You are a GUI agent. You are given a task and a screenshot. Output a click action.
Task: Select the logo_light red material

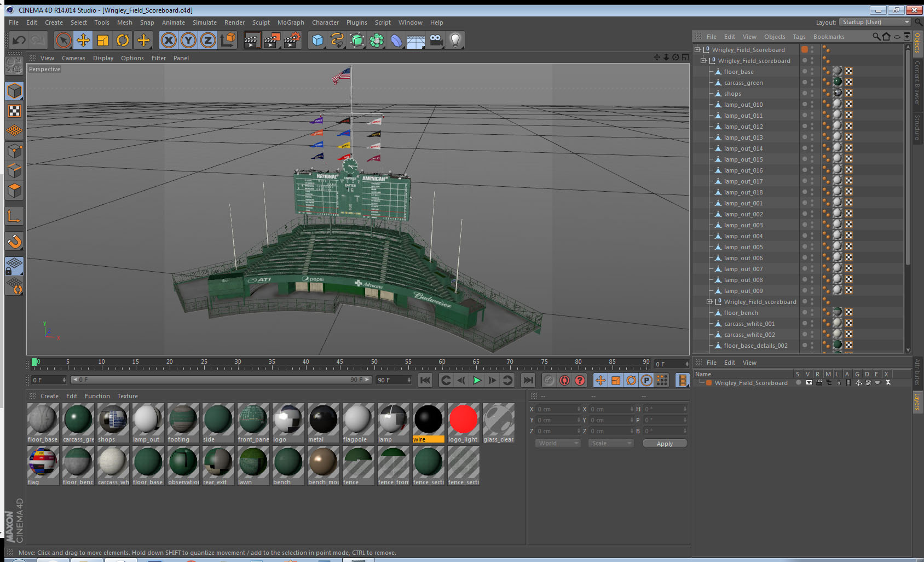[463, 422]
